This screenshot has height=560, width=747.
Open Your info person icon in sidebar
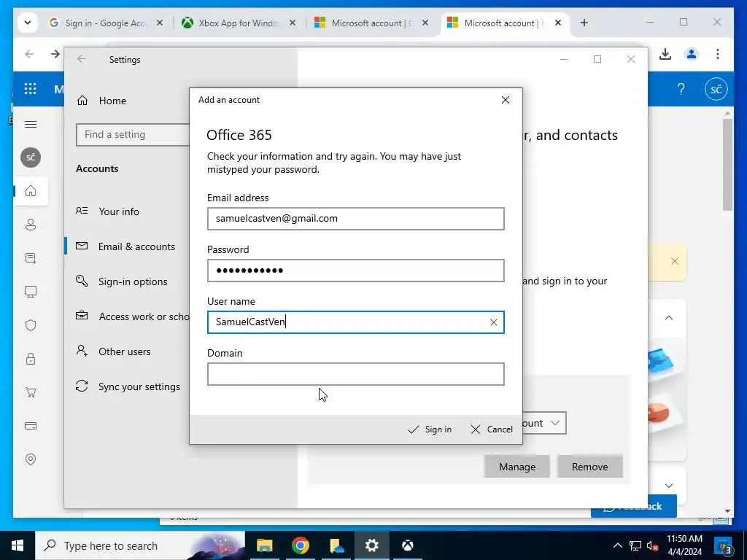tap(31, 225)
